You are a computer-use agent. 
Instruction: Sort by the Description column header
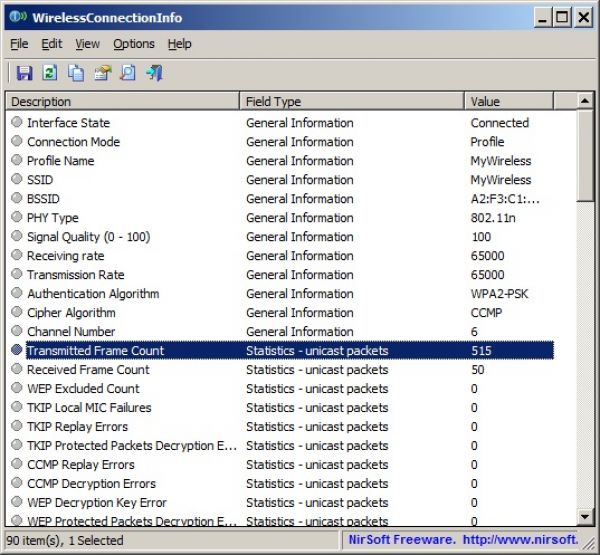(122, 102)
